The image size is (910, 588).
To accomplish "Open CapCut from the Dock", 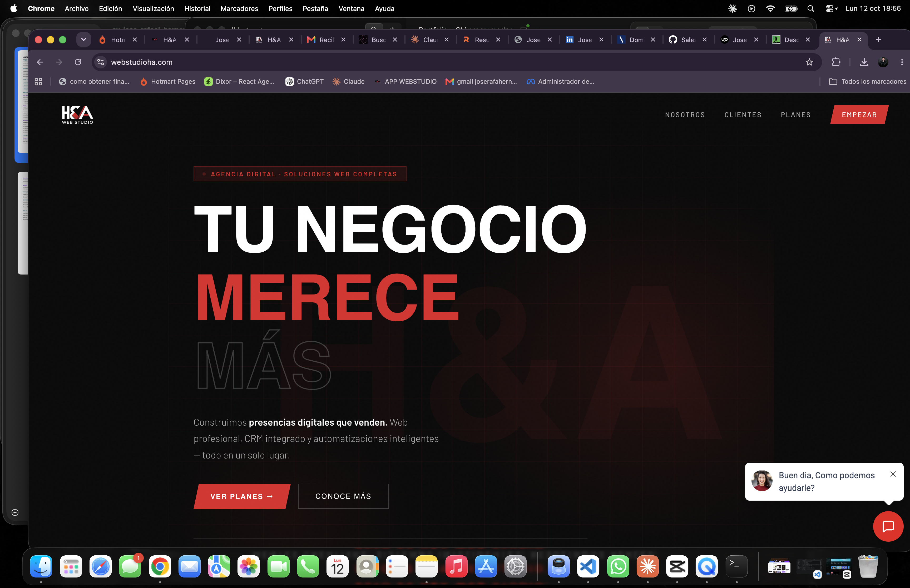I will click(x=677, y=566).
